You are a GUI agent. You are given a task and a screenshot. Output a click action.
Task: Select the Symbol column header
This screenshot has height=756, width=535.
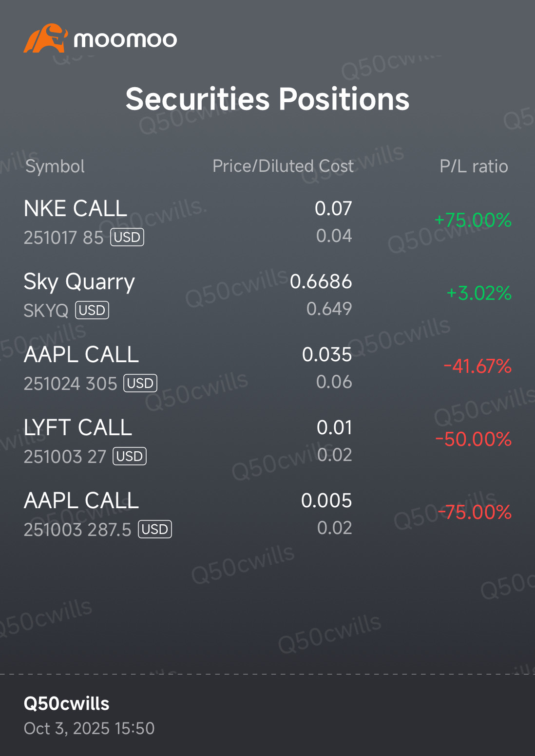click(55, 166)
